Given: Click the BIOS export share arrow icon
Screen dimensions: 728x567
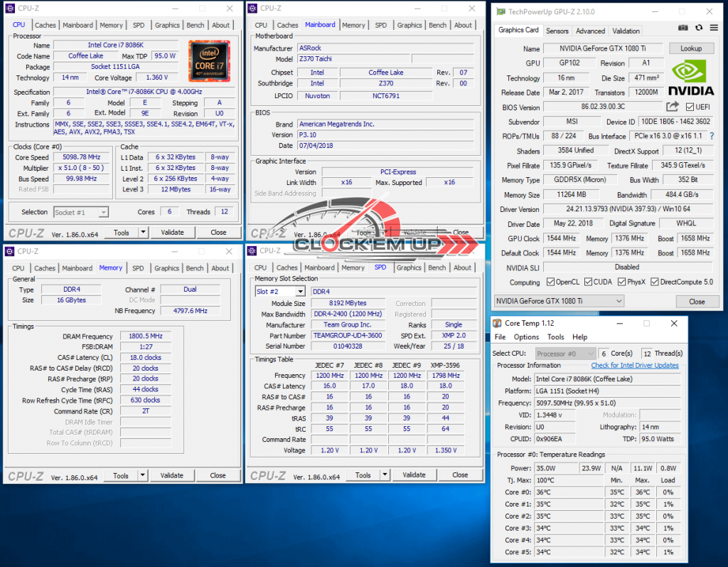Looking at the screenshot, I should click(672, 107).
